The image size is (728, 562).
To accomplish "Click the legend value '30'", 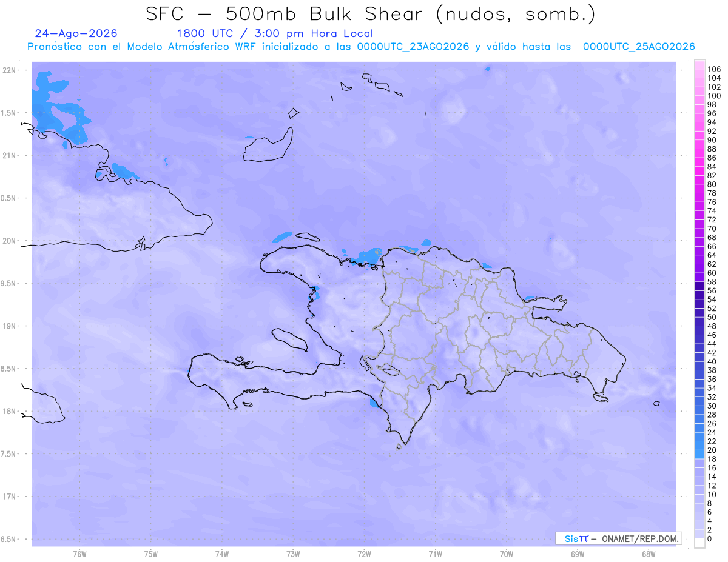I will click(x=712, y=406).
